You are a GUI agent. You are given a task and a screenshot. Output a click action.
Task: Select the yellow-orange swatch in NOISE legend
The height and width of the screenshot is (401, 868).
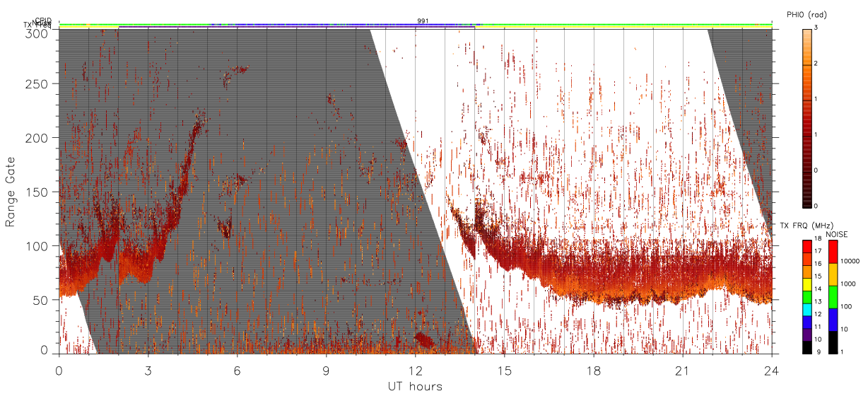coord(833,274)
